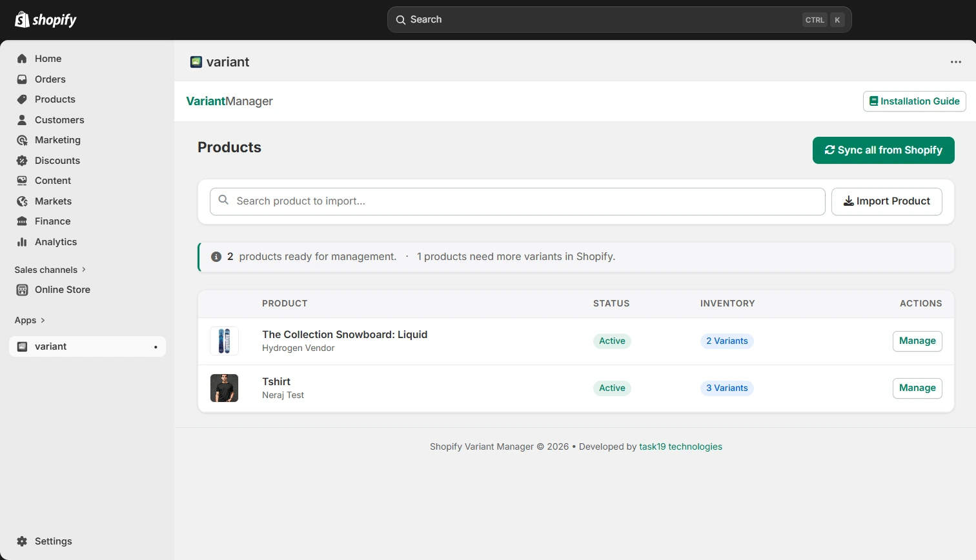Screen dimensions: 976x560
Task: Manage the Tshirt product
Action: coord(917,388)
